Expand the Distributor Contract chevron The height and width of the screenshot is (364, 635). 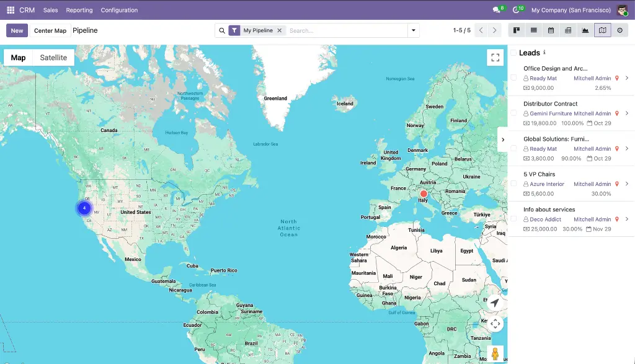[627, 113]
